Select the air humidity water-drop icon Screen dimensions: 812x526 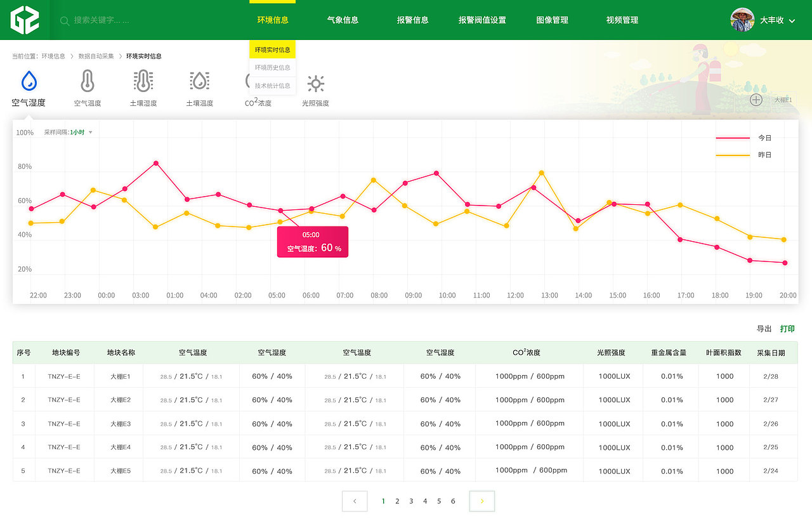click(29, 81)
